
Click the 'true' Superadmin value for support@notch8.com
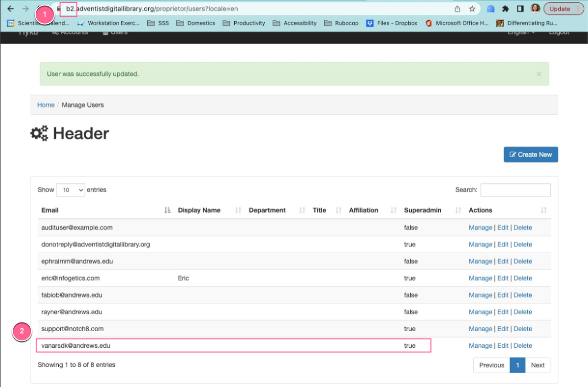point(410,329)
